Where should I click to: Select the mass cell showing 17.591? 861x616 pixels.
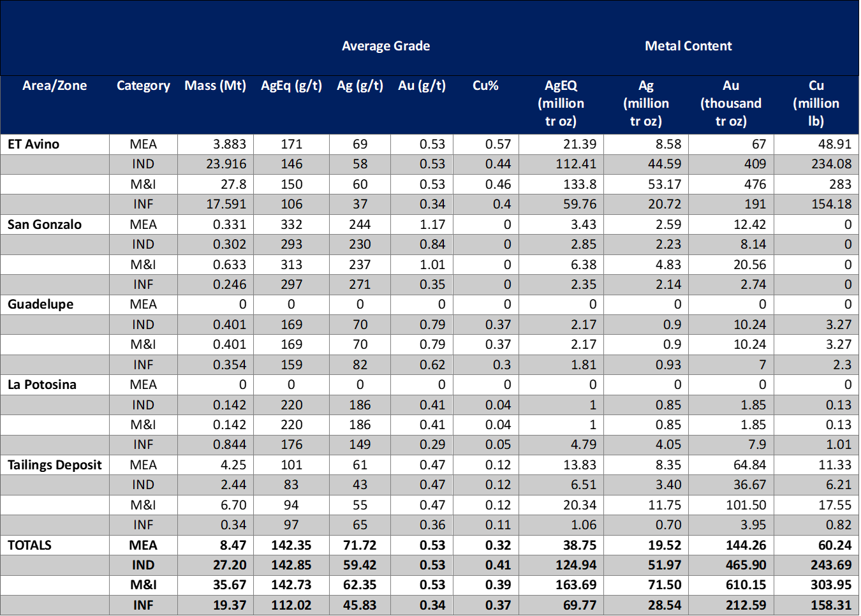[226, 204]
